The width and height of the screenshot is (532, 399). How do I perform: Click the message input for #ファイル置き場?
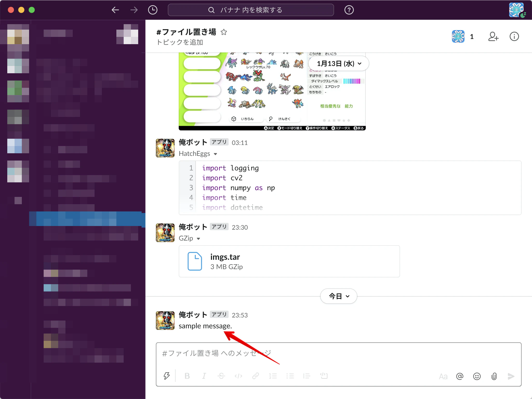point(338,353)
